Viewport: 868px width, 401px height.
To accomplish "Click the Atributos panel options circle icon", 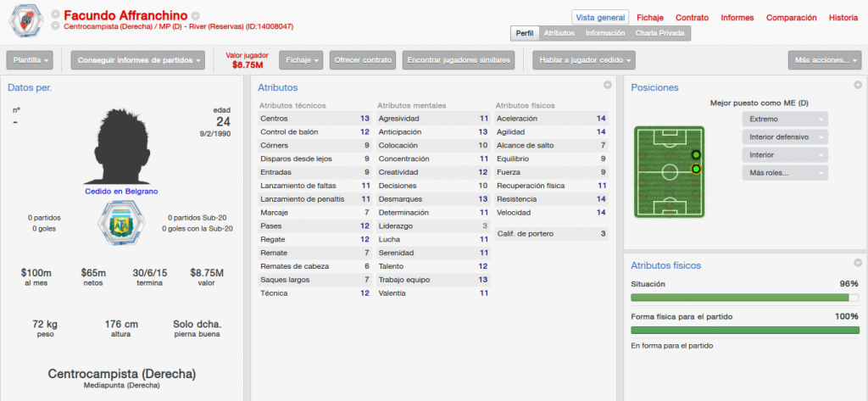I will point(607,86).
